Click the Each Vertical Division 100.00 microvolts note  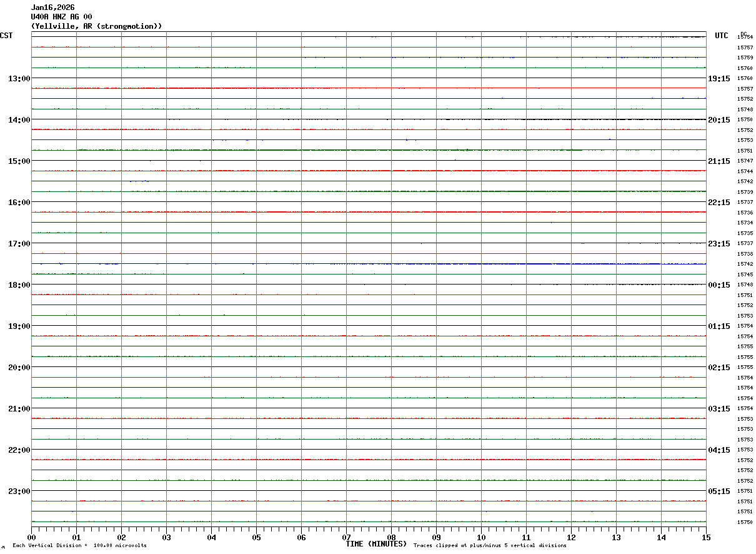coord(79,546)
